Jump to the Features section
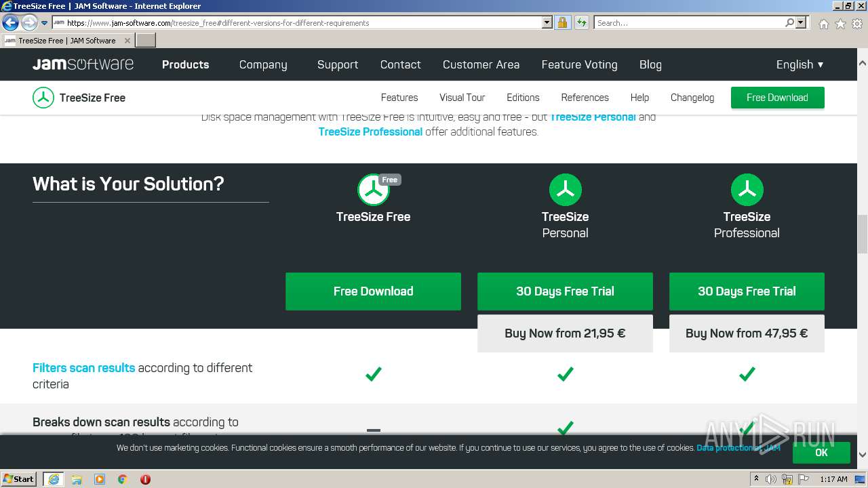 coord(399,98)
